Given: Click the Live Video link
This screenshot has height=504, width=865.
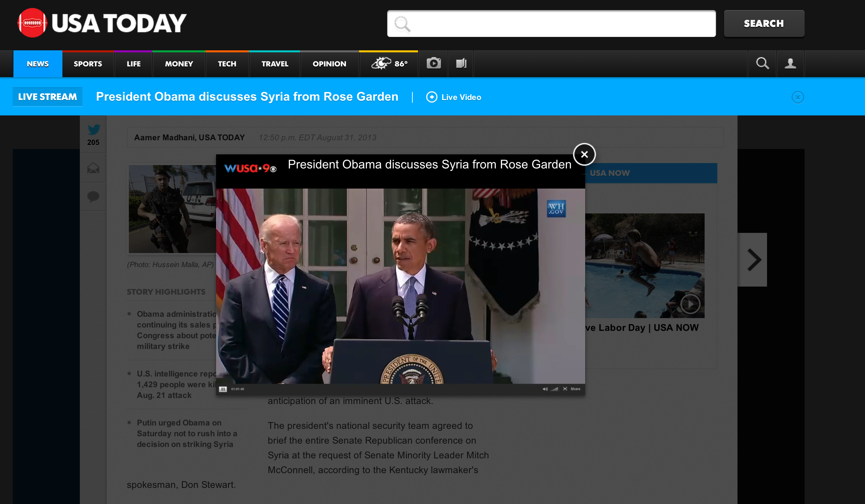Looking at the screenshot, I should coord(453,97).
